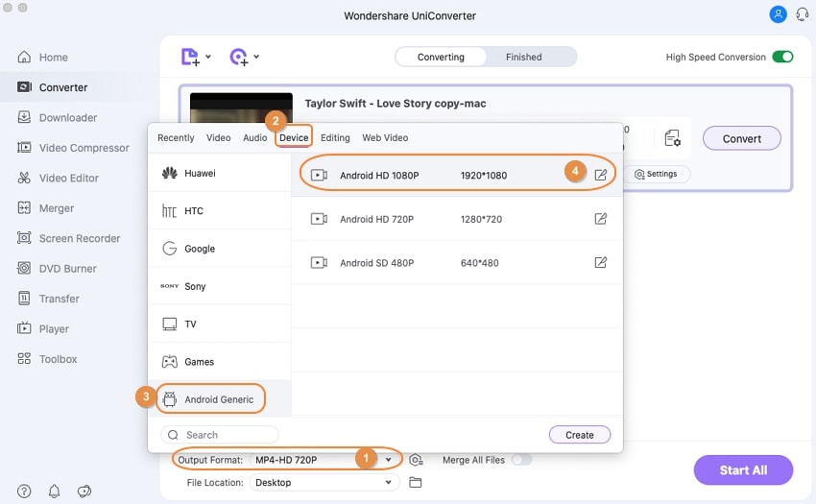Choose Games device category
Viewport: 816px width, 504px height.
point(219,362)
